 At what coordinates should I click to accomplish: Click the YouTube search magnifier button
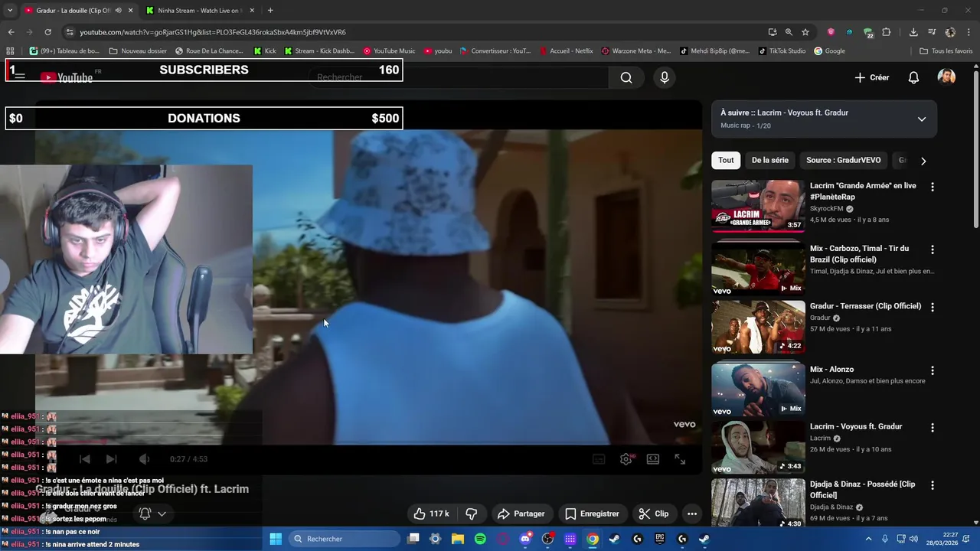626,77
